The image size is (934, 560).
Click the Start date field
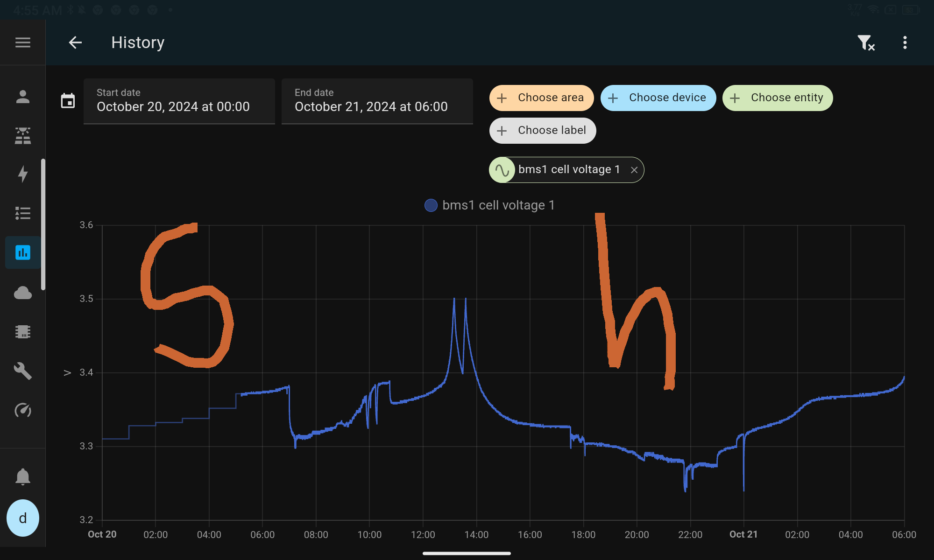pyautogui.click(x=179, y=101)
